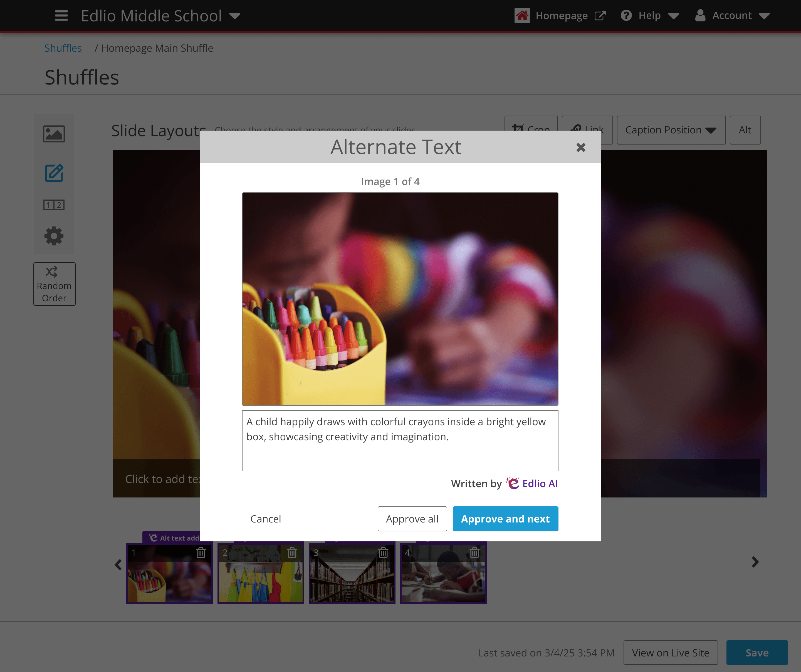Open the images panel in the sidebar
Screen dimensions: 801x672
(x=54, y=134)
